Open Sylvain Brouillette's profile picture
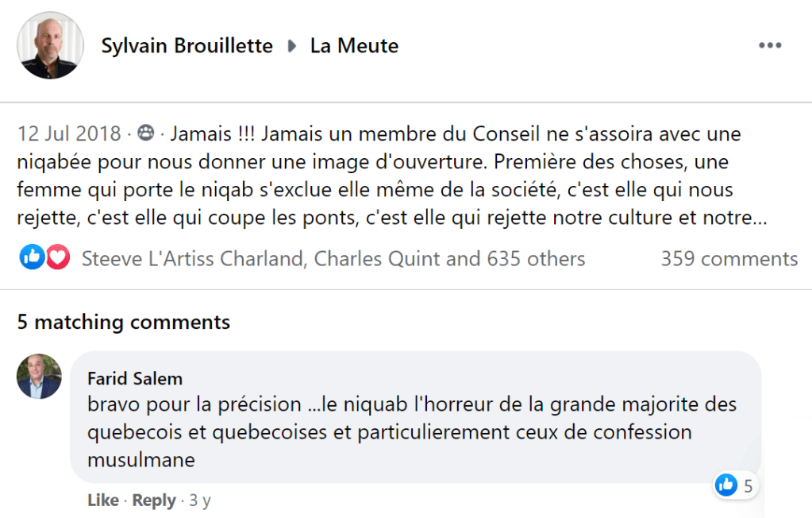Image resolution: width=812 pixels, height=518 pixels. pyautogui.click(x=50, y=45)
